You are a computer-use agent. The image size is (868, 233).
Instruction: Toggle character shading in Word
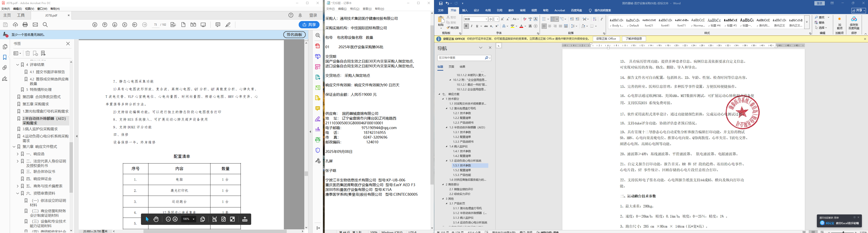pyautogui.click(x=530, y=26)
